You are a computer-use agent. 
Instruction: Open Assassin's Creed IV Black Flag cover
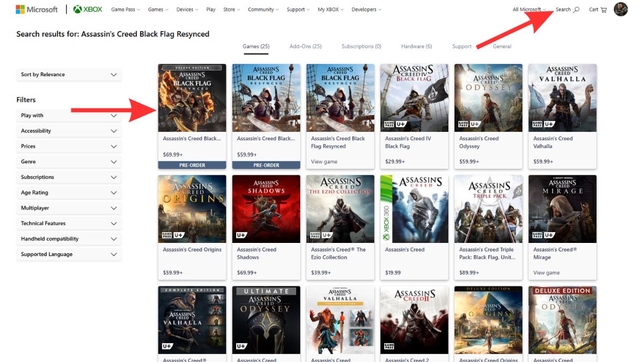point(414,98)
